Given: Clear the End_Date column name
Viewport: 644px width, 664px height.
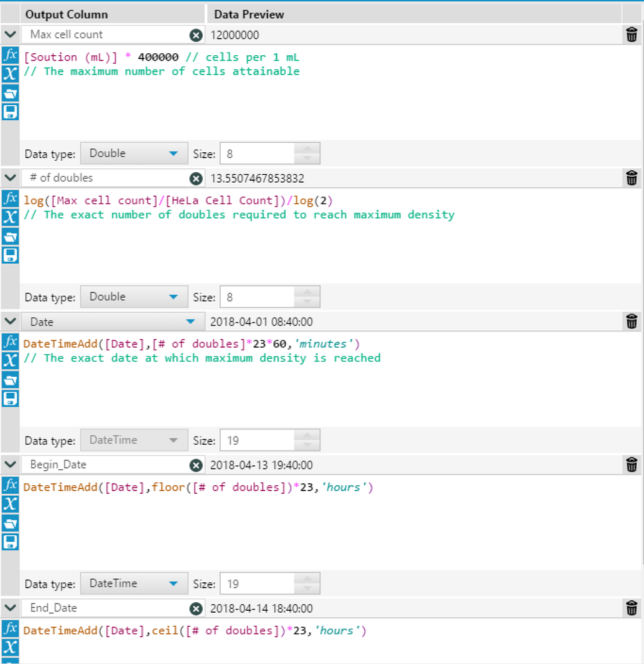Looking at the screenshot, I should (x=195, y=609).
